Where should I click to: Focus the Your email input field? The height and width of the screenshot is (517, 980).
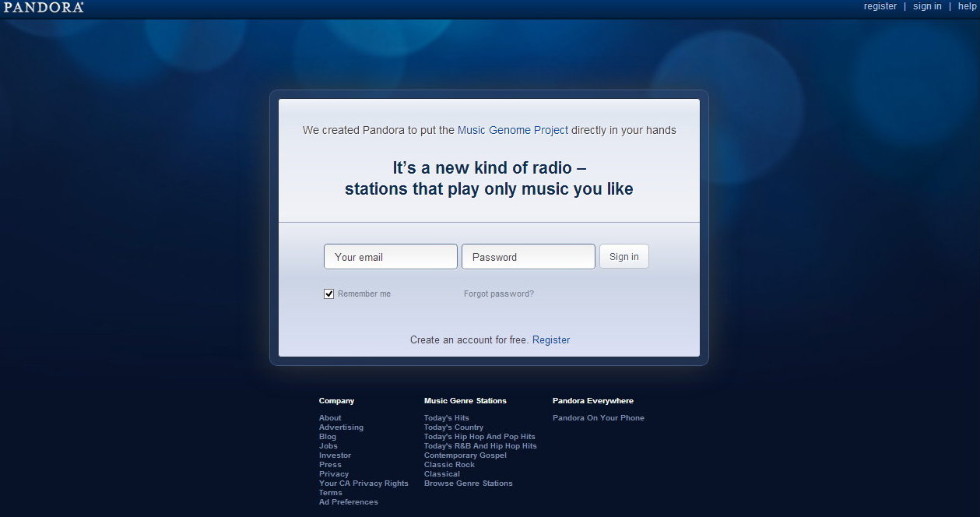(391, 257)
